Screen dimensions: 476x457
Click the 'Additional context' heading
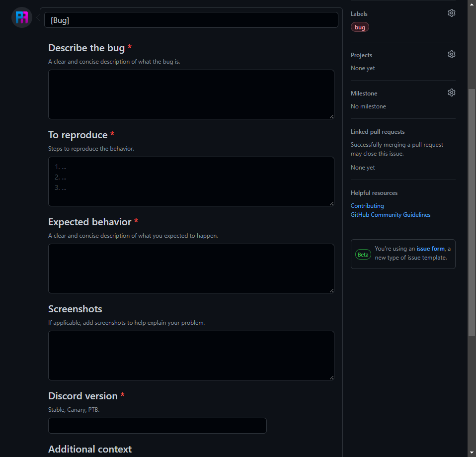click(x=90, y=449)
